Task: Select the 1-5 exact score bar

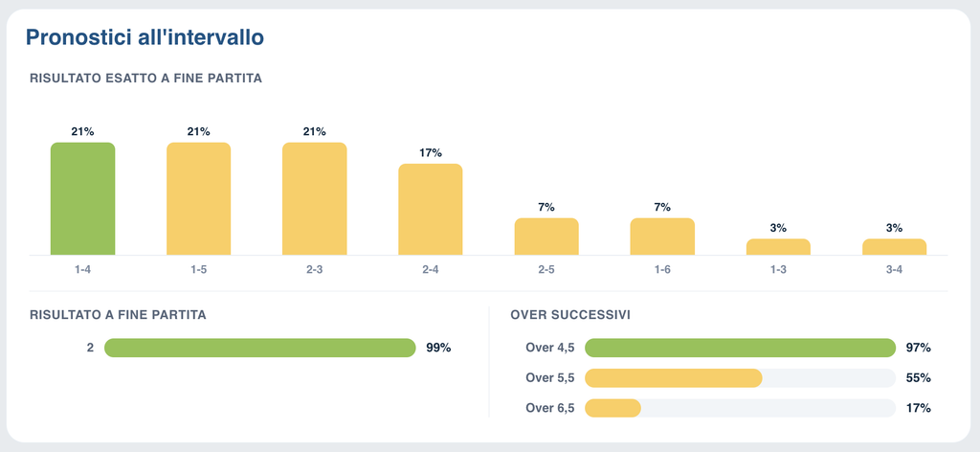Action: pos(199,199)
